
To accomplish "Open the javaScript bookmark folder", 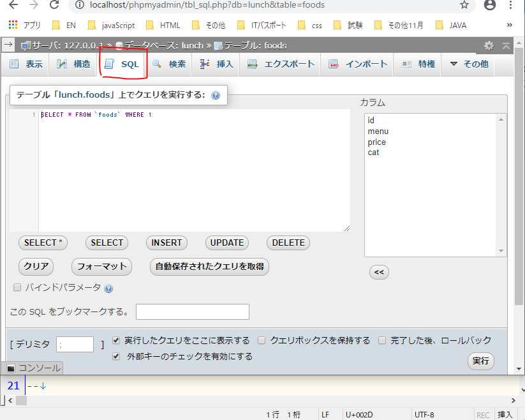I will pos(112,25).
